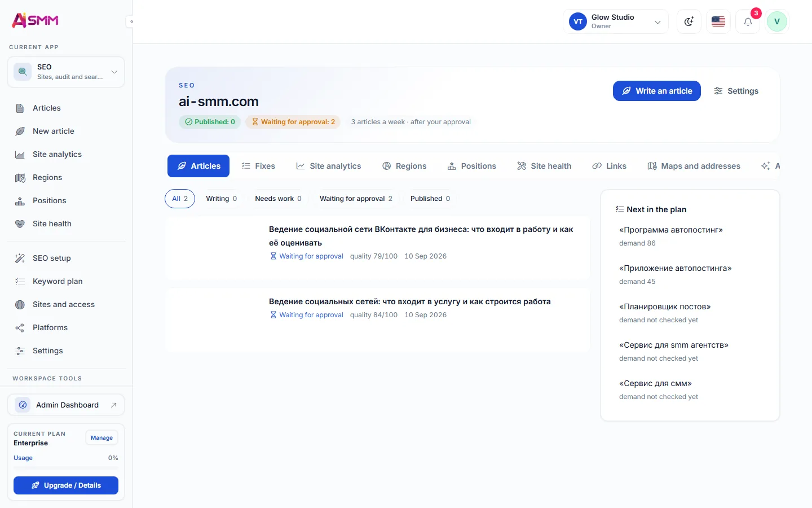The image size is (812, 508).
Task: Click the sparkle icon at tab row end
Action: coord(765,166)
